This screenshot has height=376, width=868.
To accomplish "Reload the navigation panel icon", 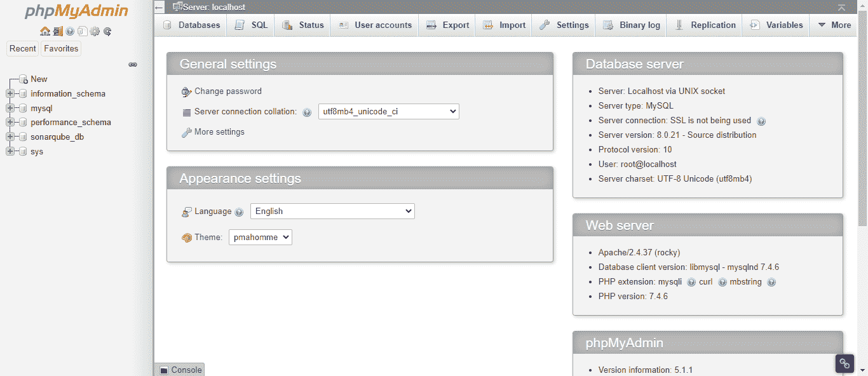I will 107,31.
